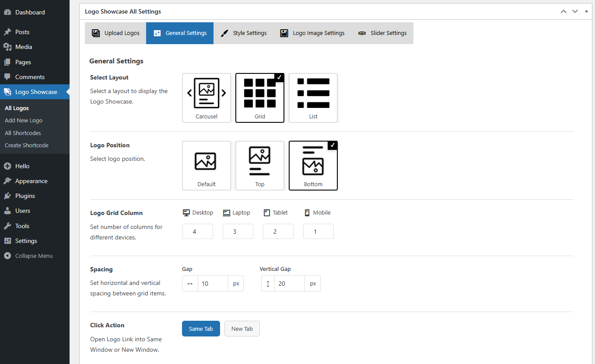The image size is (595, 364).
Task: Click the horizontal gap arrow icon
Action: click(x=190, y=284)
